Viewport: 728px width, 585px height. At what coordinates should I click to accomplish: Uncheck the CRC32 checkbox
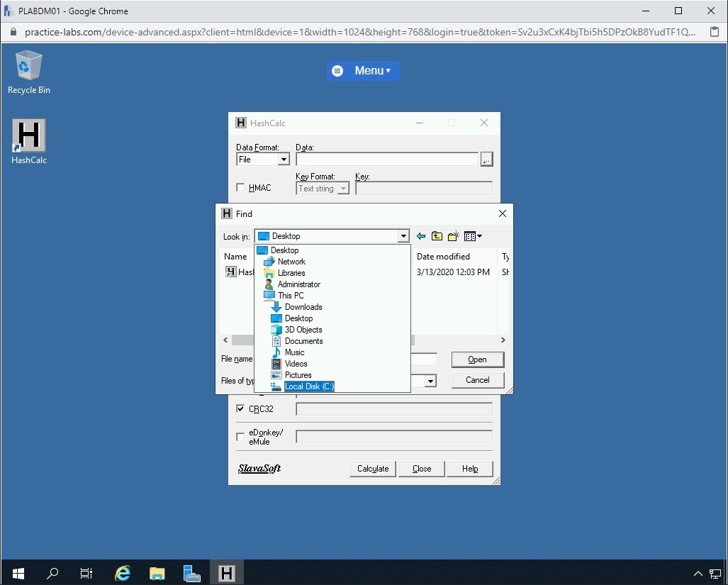pos(240,408)
